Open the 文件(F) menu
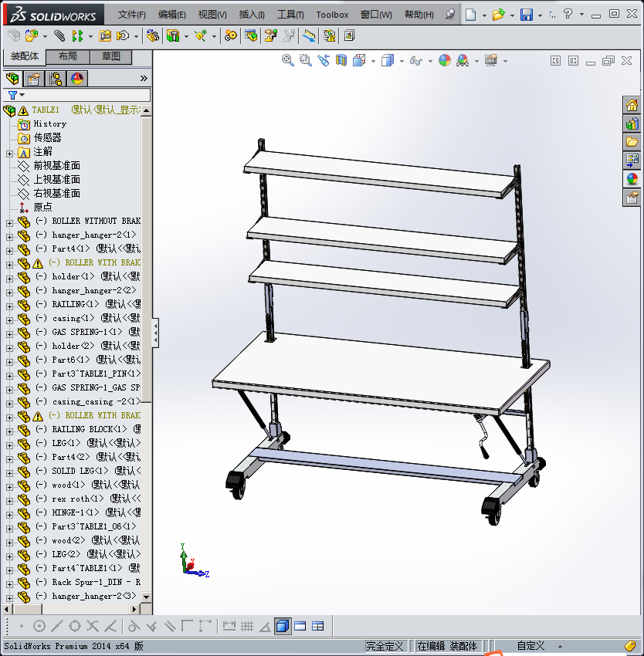Screen dimensions: 644x656 pos(131,15)
